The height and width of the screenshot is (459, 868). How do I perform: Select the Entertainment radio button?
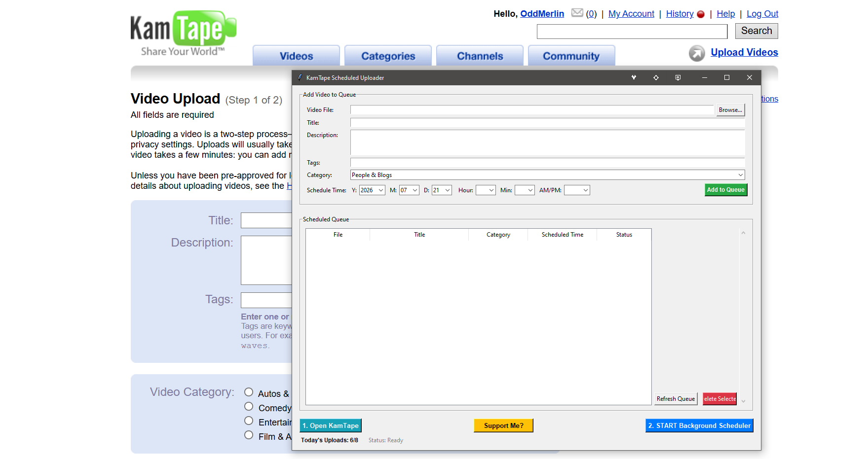click(x=249, y=421)
